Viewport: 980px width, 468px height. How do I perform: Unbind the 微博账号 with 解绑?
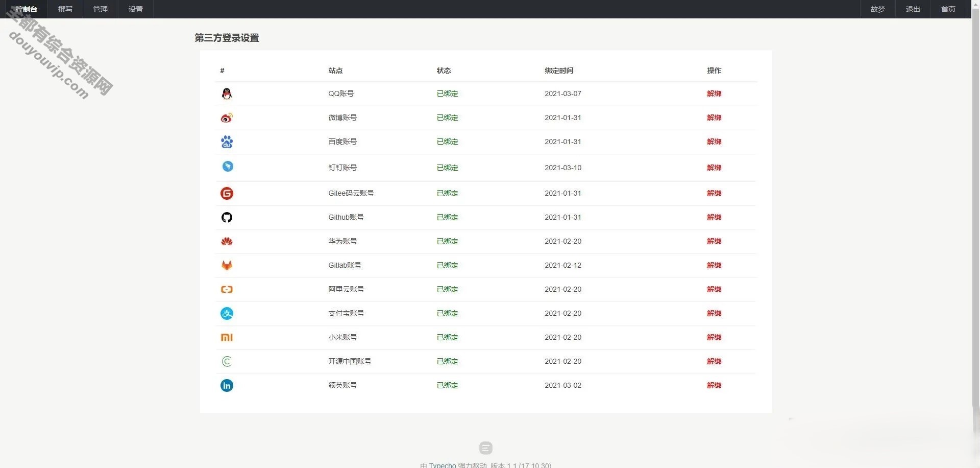(714, 118)
